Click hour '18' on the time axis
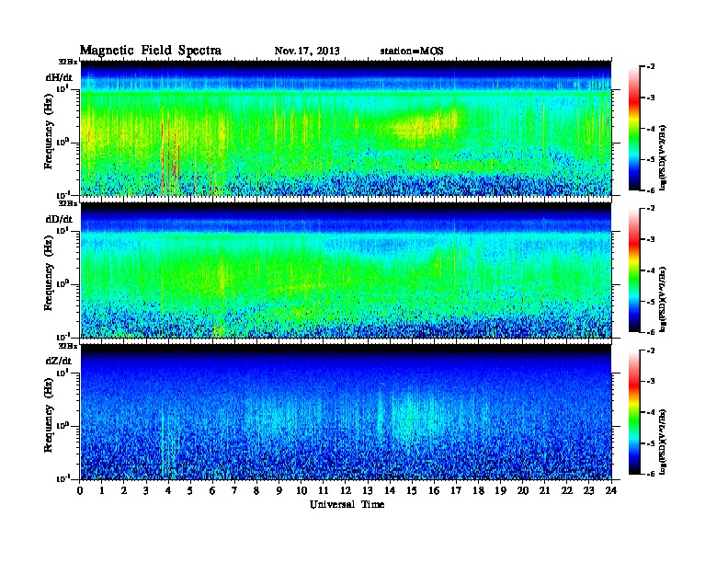 tap(479, 490)
